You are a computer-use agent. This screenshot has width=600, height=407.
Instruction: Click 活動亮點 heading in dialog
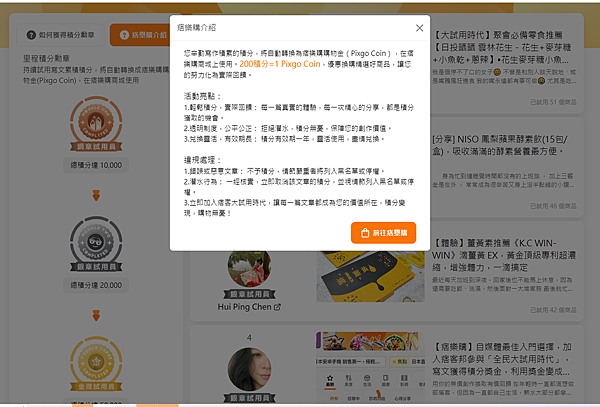(202, 96)
